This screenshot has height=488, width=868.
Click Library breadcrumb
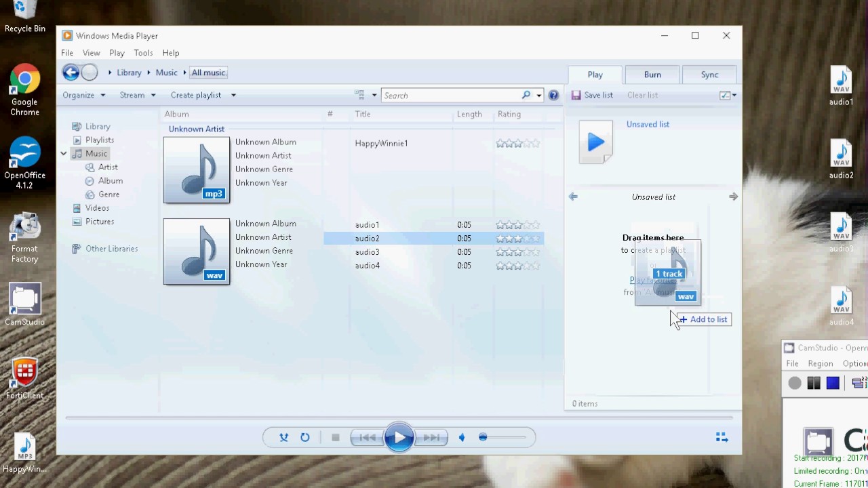(x=129, y=73)
